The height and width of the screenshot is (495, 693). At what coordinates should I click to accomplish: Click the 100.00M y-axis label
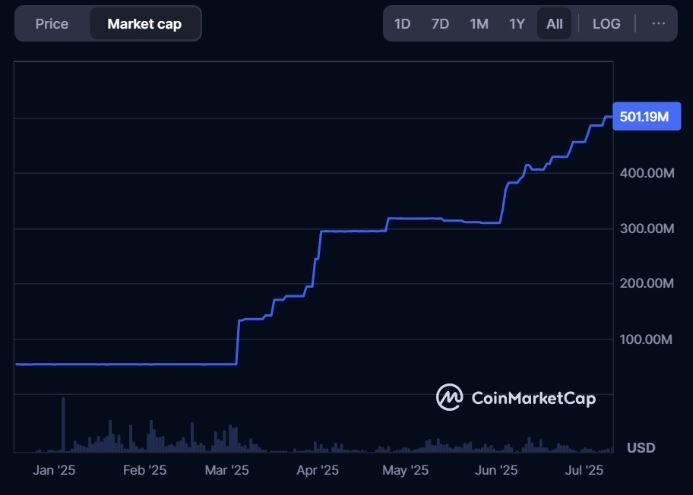[x=647, y=340]
